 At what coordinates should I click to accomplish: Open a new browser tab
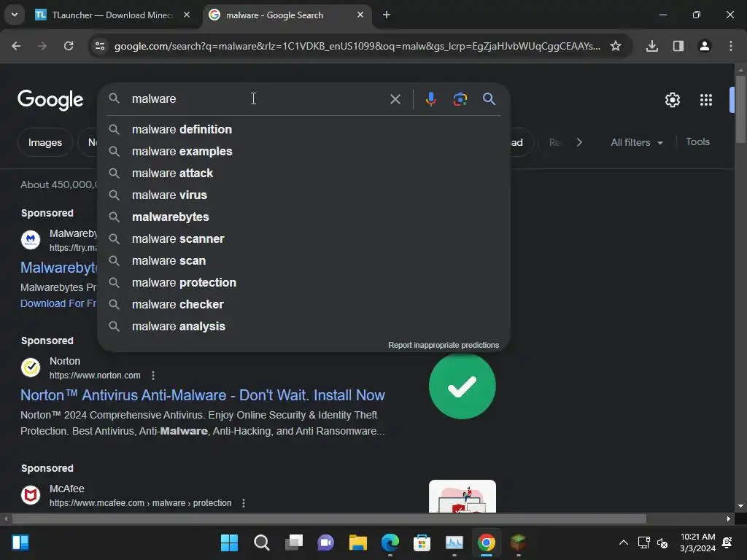coord(387,15)
